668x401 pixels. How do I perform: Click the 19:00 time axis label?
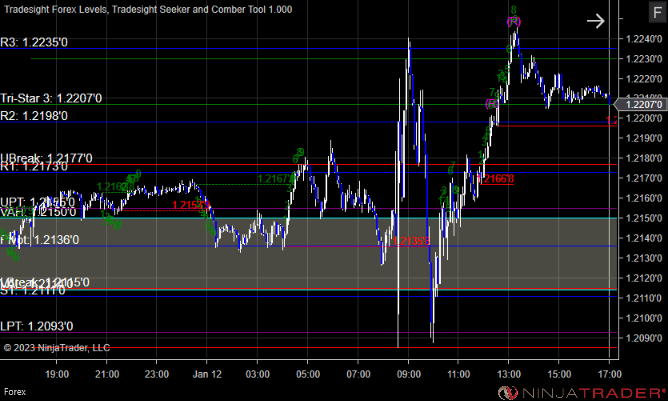click(57, 374)
